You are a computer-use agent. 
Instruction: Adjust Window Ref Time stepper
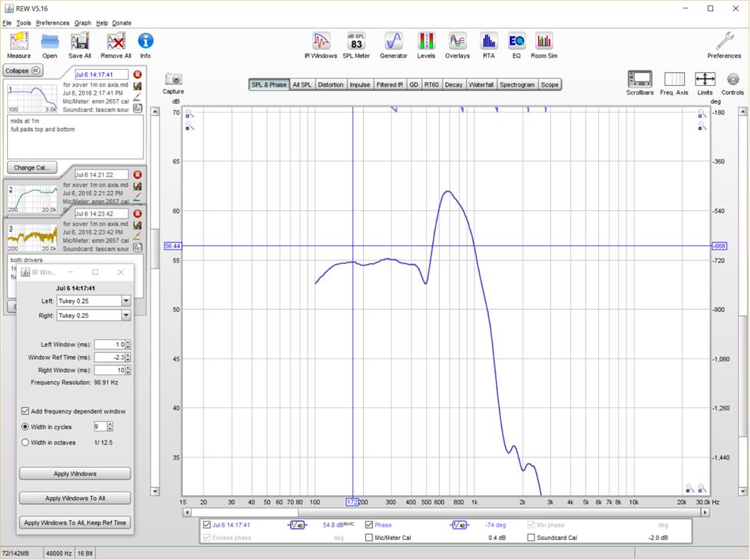click(127, 357)
